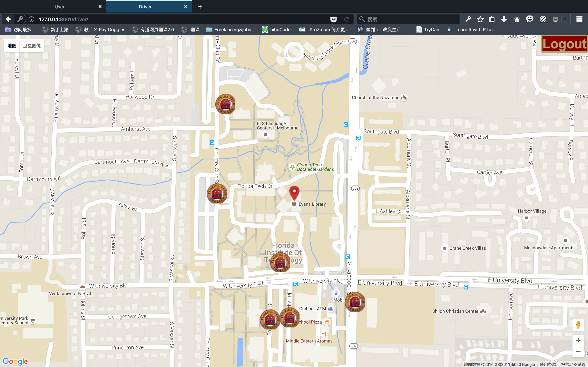The image size is (588, 367).
Task: Switch map to 卫星图像 satellite view
Action: [32, 46]
